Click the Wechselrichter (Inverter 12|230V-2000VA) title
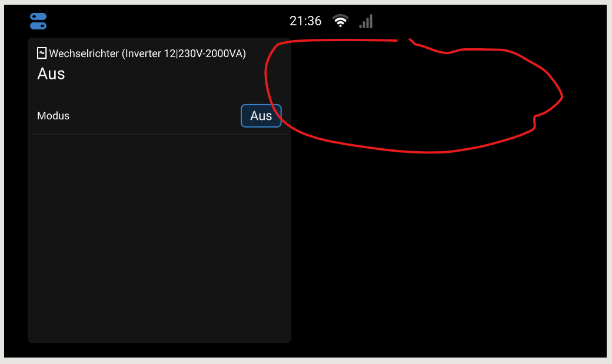This screenshot has width=612, height=364. tap(148, 54)
